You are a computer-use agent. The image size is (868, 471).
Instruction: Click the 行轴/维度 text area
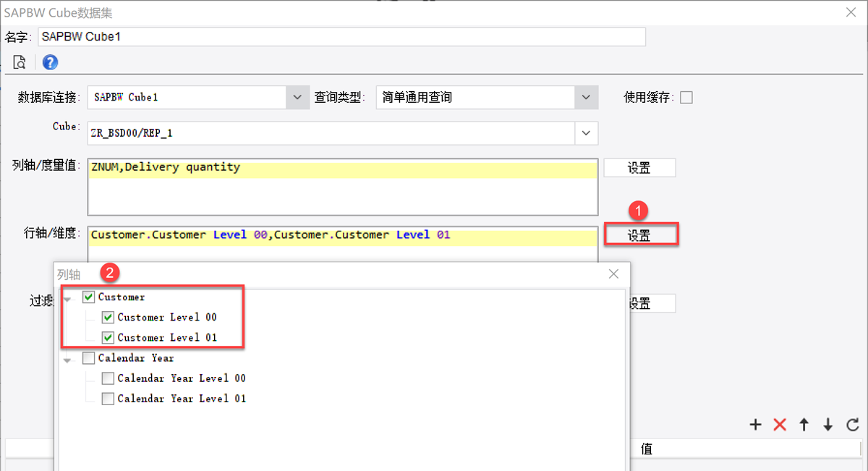tap(343, 244)
